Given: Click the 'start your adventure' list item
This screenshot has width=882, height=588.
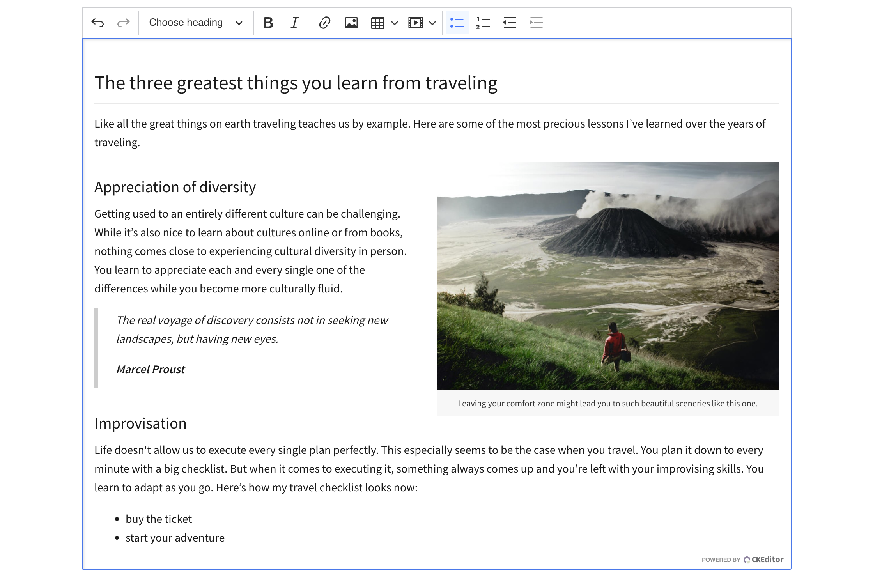Looking at the screenshot, I should pos(175,538).
